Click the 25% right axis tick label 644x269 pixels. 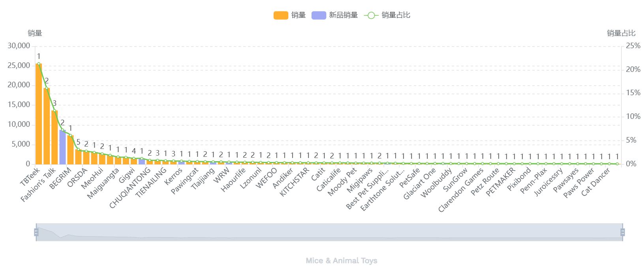[x=633, y=46]
